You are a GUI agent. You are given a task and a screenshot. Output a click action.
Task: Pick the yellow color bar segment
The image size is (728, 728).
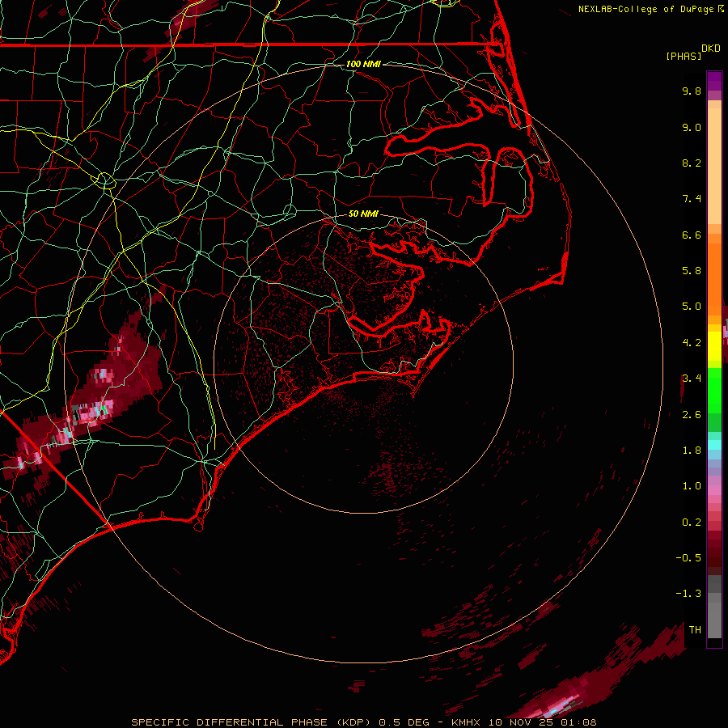coord(714,346)
